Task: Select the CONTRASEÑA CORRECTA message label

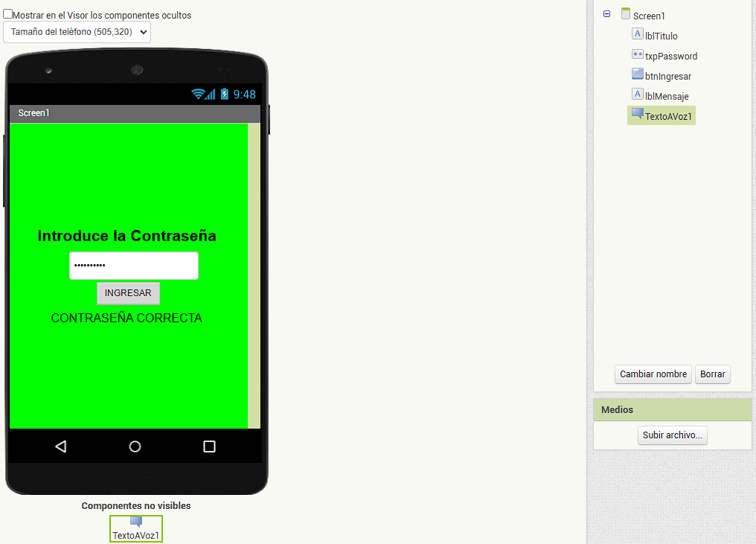Action: click(126, 319)
